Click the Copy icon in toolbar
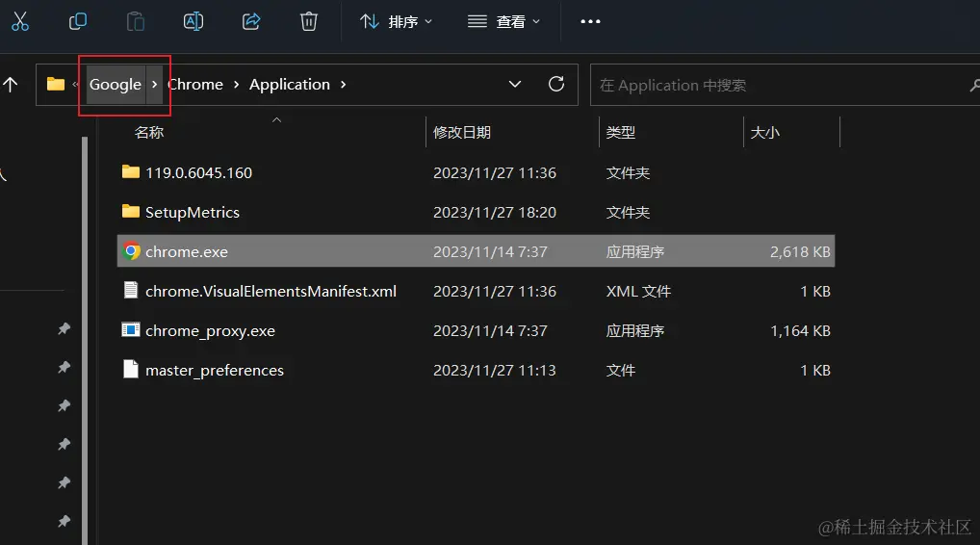Screen dimensions: 980x545 (78, 21)
